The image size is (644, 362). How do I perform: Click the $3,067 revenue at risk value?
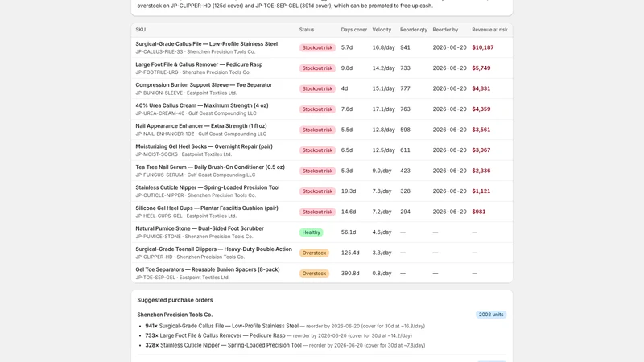[481, 150]
